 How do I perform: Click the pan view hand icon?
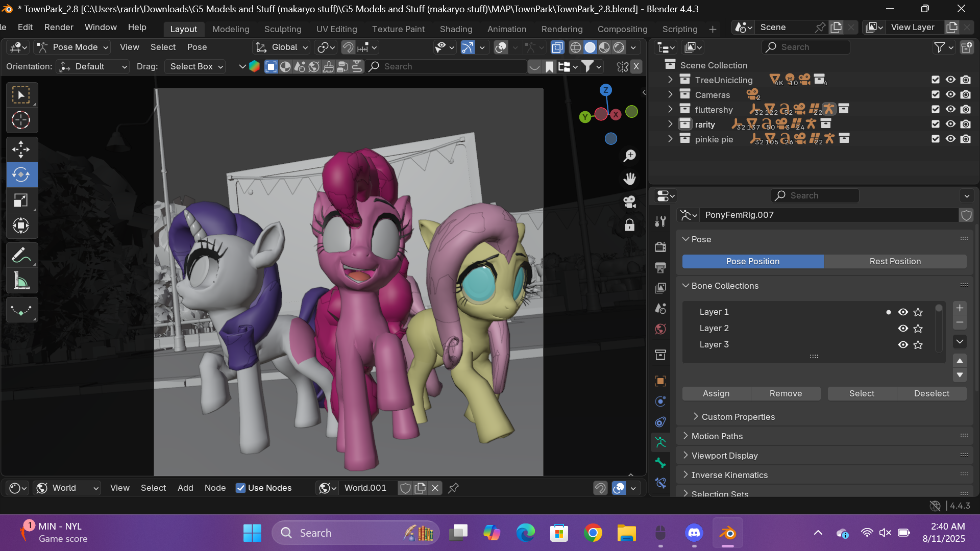[629, 179]
